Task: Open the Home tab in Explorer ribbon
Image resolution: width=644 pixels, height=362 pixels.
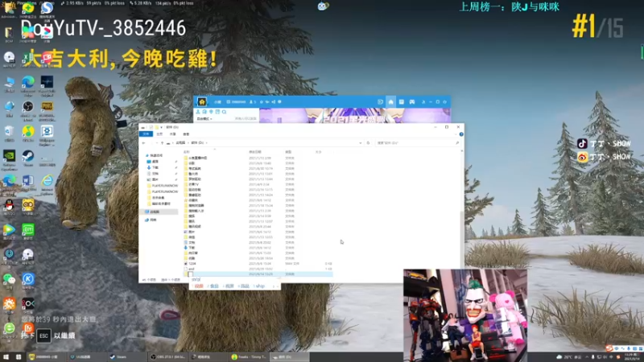Action: 159,134
